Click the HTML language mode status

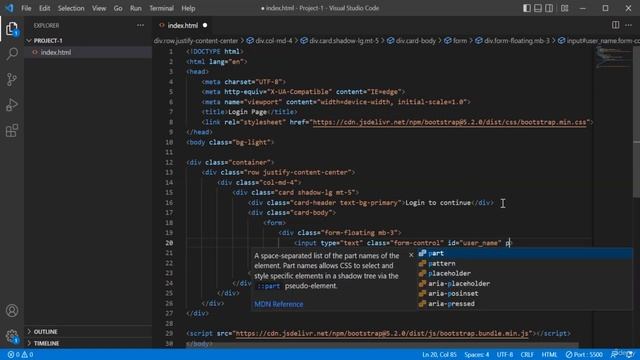click(x=549, y=355)
